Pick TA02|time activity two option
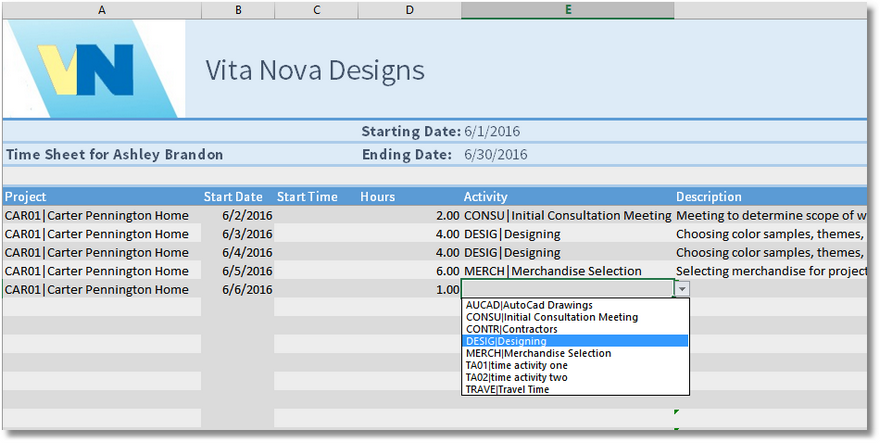The width and height of the screenshot is (880, 443). (575, 377)
